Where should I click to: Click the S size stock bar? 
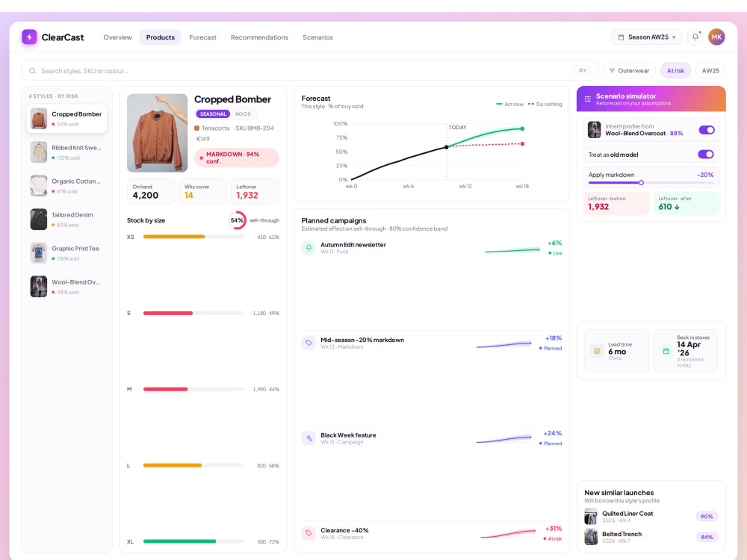(x=193, y=313)
